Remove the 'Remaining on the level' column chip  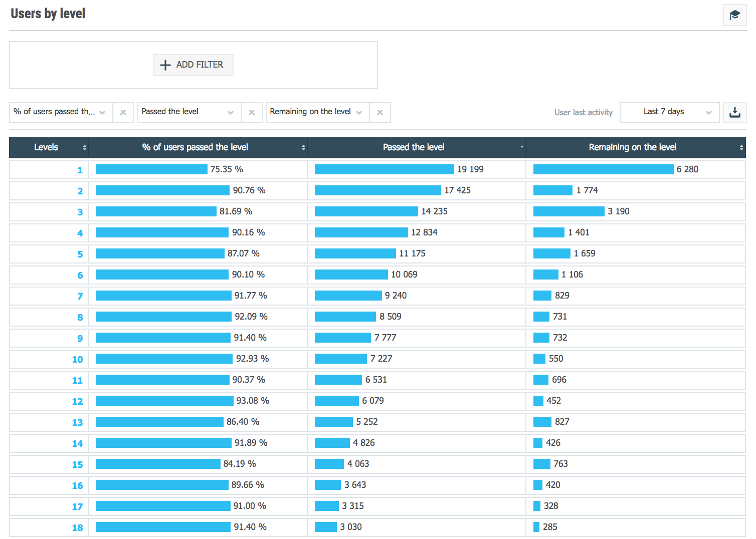380,113
